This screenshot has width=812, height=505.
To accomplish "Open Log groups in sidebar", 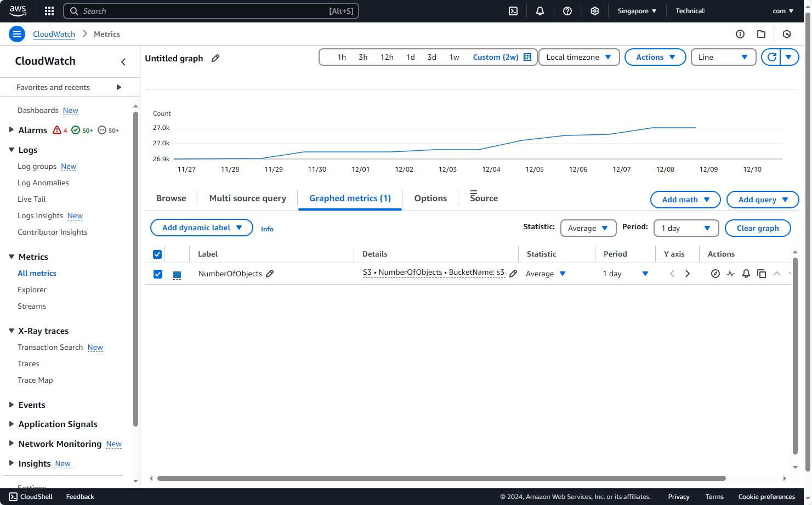I will point(37,166).
